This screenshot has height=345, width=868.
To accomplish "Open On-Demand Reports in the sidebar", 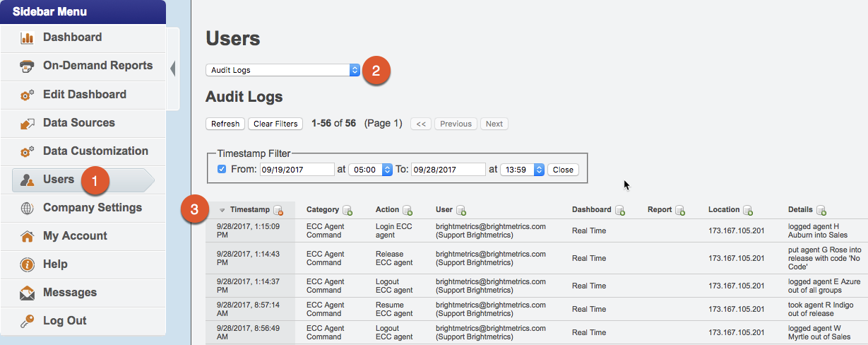I will pyautogui.click(x=97, y=66).
